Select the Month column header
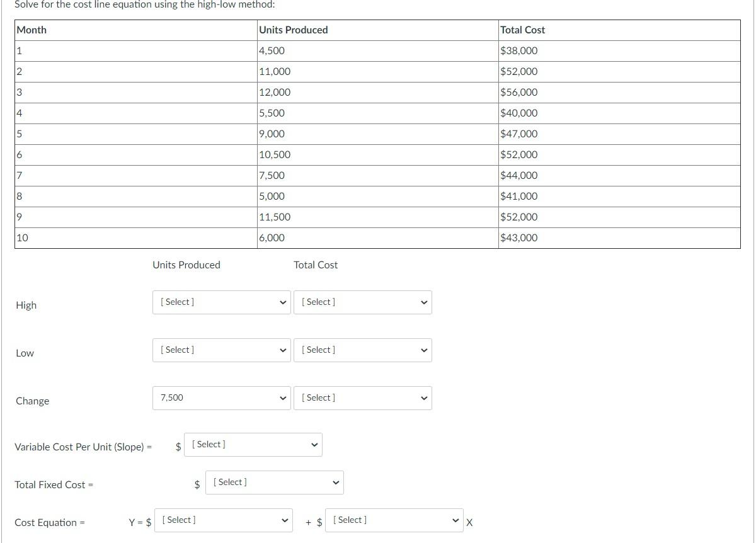756x543 pixels. 31,30
